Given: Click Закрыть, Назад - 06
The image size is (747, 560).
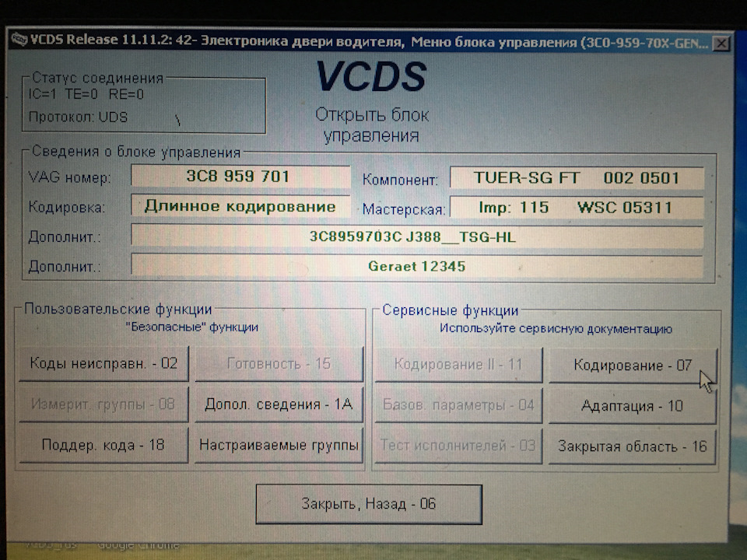Looking at the screenshot, I should [x=369, y=504].
